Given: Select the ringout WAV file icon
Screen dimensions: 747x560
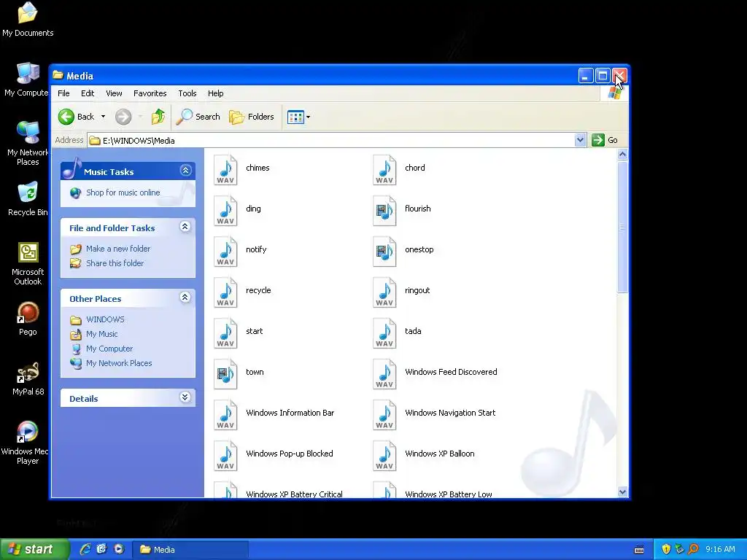Looking at the screenshot, I should click(384, 292).
